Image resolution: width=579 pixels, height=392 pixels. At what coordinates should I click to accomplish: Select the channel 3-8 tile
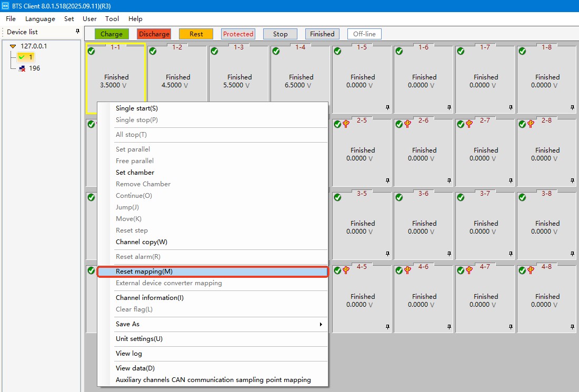(547, 226)
